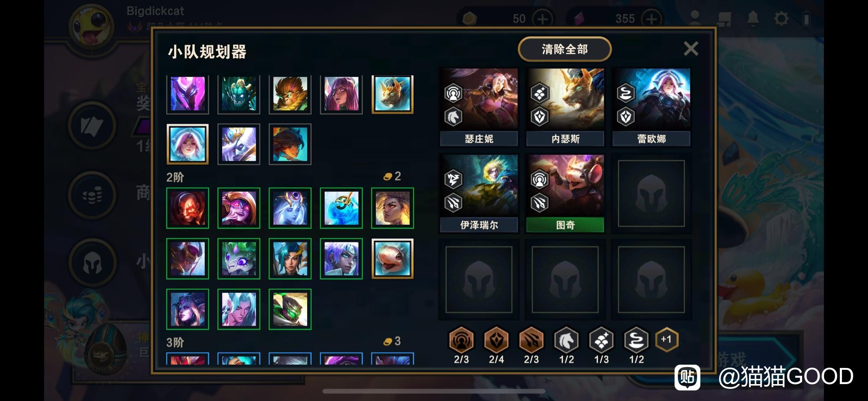Pick the monkey champion portrait in the top row

pos(290,94)
